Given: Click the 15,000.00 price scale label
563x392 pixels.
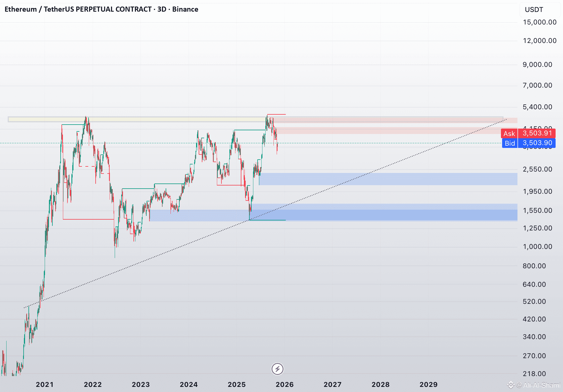Looking at the screenshot, I should (539, 22).
